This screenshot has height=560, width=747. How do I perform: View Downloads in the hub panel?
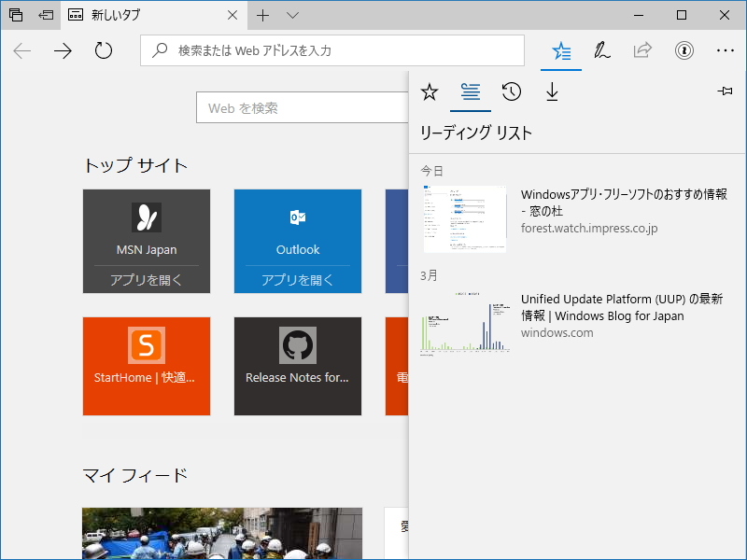[552, 91]
